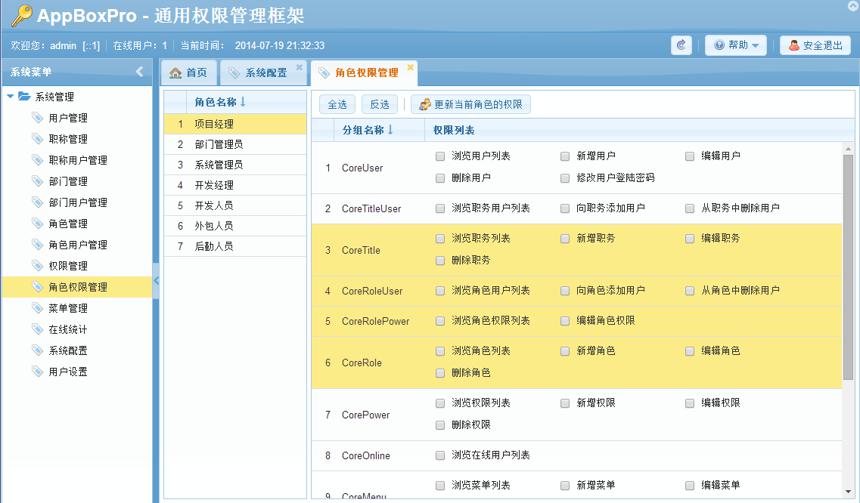The height and width of the screenshot is (503, 860).
Task: Select the 系统管理员 role row
Action: pyautogui.click(x=235, y=165)
